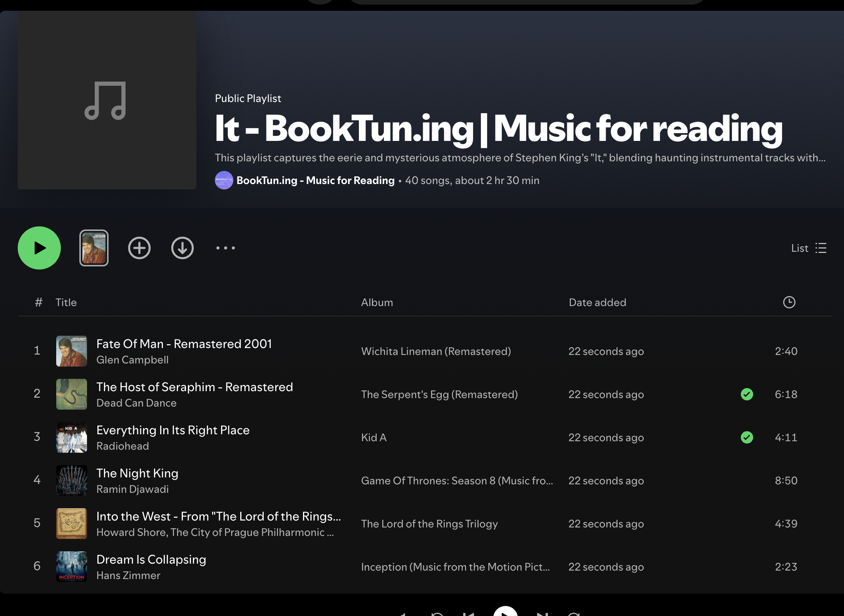This screenshot has width=844, height=616.
Task: Click the Kid A cover art thumbnail
Action: [72, 437]
